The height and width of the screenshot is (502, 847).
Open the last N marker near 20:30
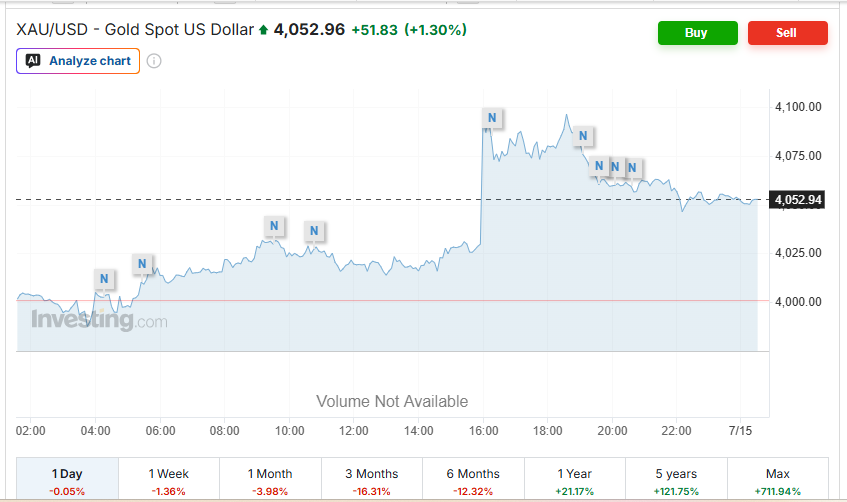[x=633, y=168]
